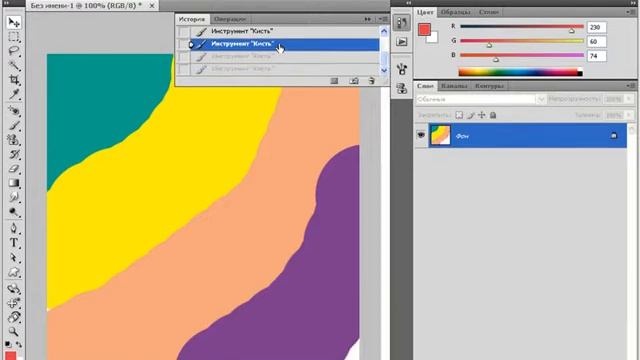Toggle lock transparent pixels
The height and width of the screenshot is (360, 640).
[x=459, y=115]
